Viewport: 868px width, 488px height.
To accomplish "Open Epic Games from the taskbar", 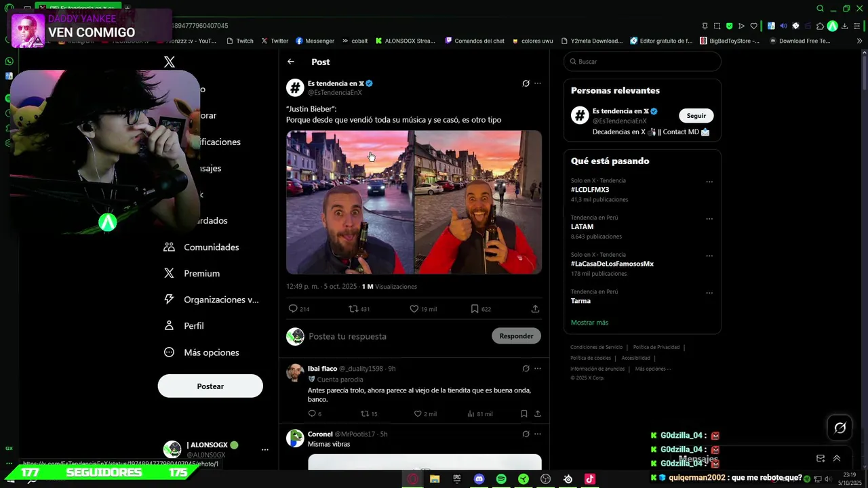I will [457, 479].
